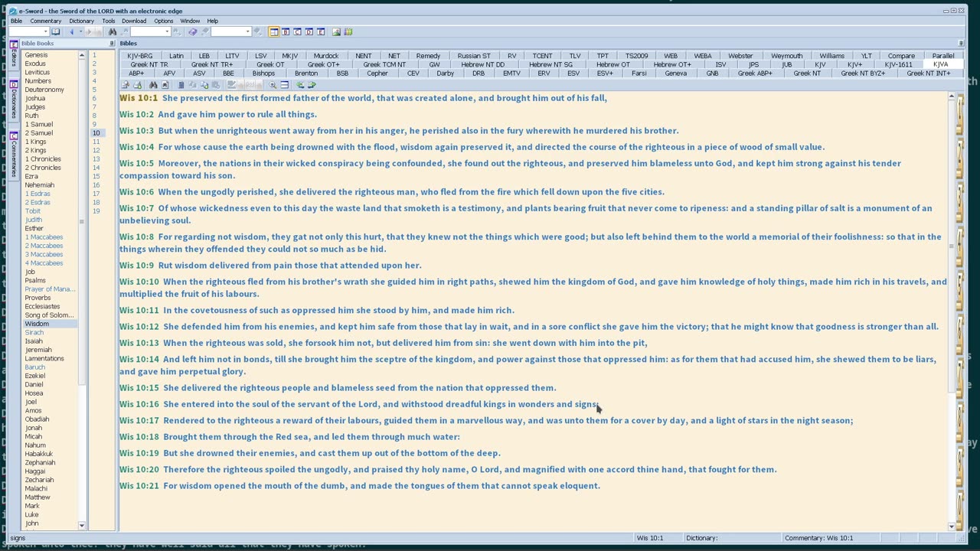The image size is (980, 551).
Task: Open the Options menu
Action: pyautogui.click(x=163, y=21)
